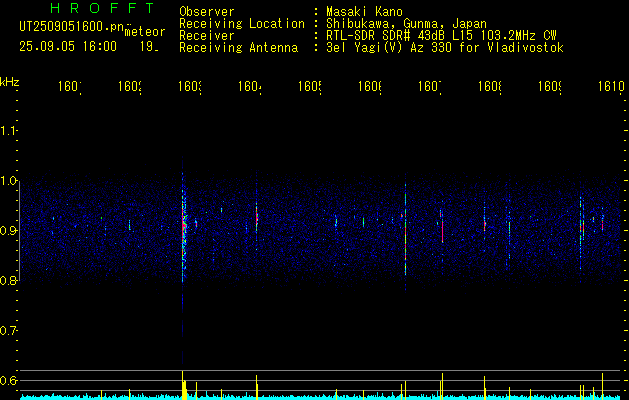Click the kHz axis unit label
Viewport: 629px width, 400px height.
[9, 82]
